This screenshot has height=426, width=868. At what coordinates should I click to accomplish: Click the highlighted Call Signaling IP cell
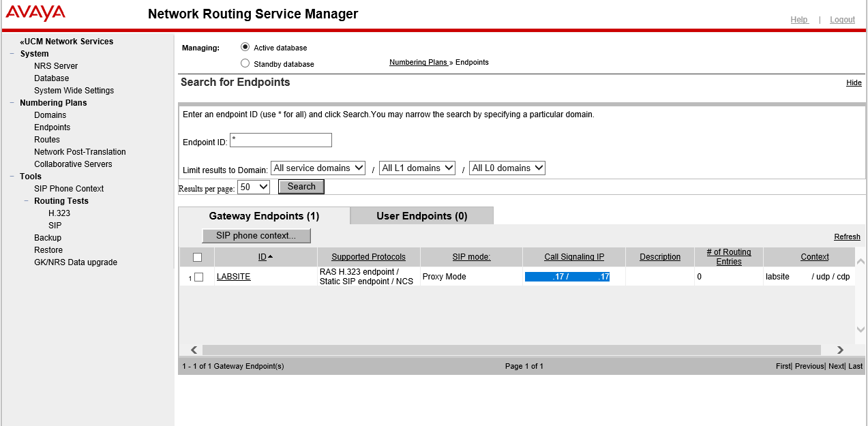point(567,277)
